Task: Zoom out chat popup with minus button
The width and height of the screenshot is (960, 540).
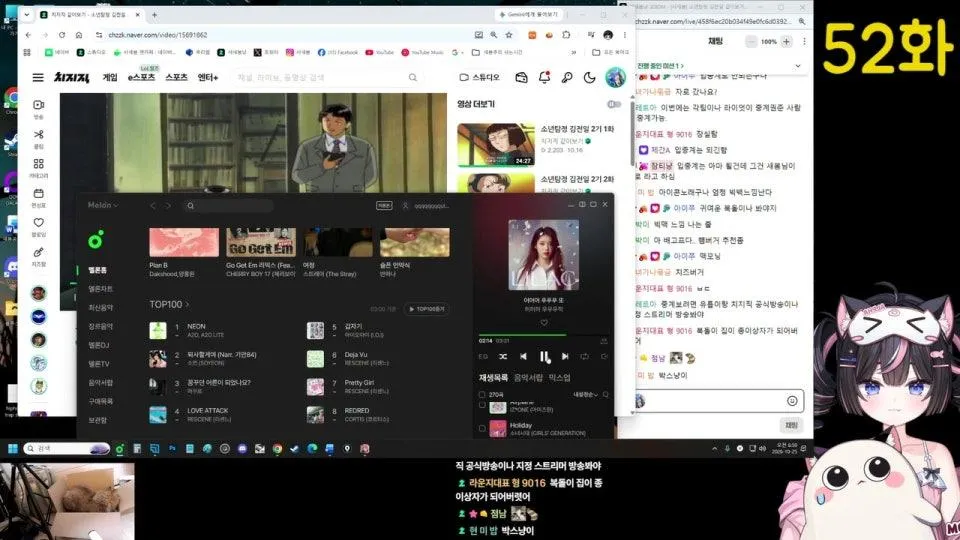Action: tap(751, 42)
